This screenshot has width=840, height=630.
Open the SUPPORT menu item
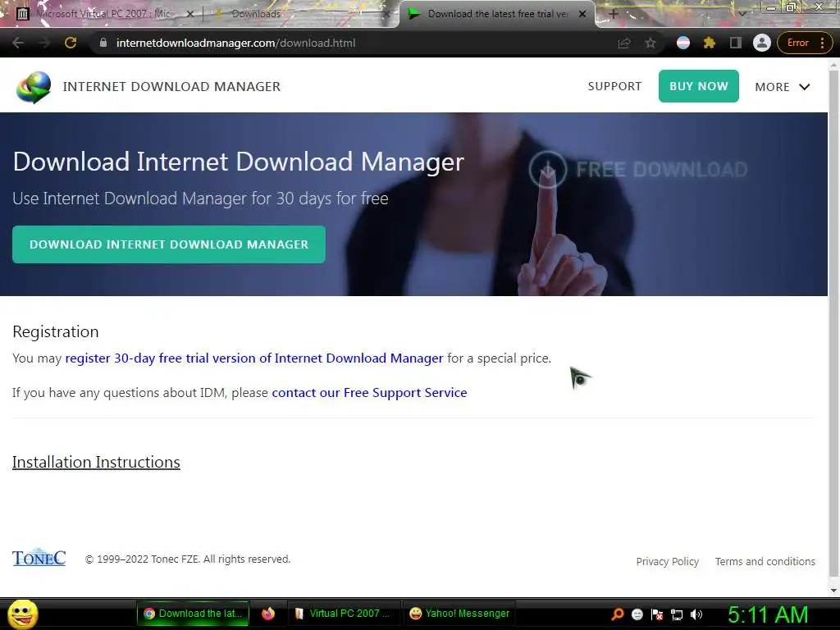tap(614, 86)
